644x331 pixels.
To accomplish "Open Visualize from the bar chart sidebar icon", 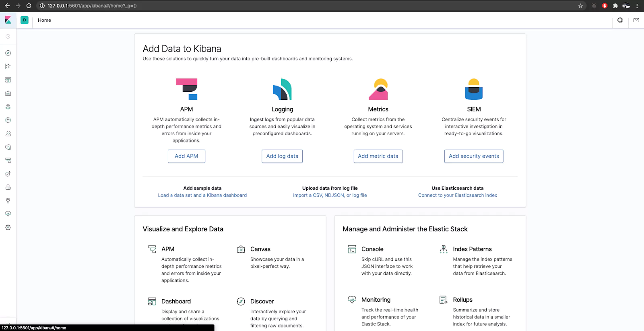I will coord(8,66).
